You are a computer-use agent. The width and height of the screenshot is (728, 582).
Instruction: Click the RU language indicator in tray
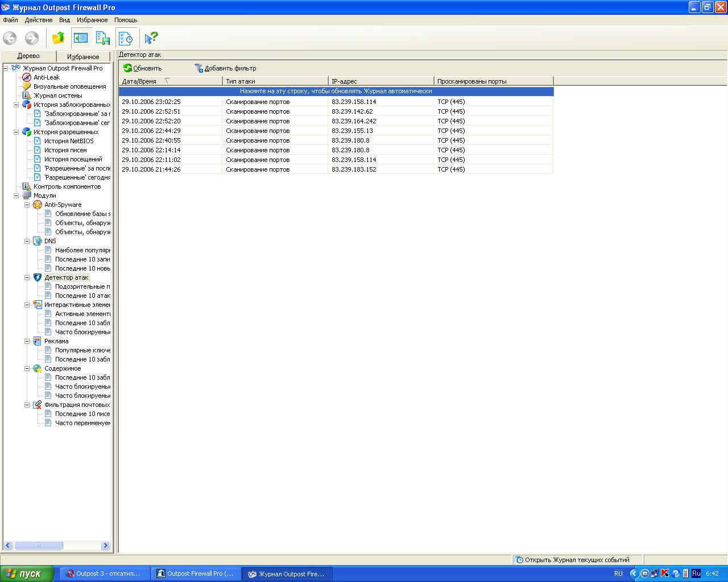pyautogui.click(x=618, y=573)
